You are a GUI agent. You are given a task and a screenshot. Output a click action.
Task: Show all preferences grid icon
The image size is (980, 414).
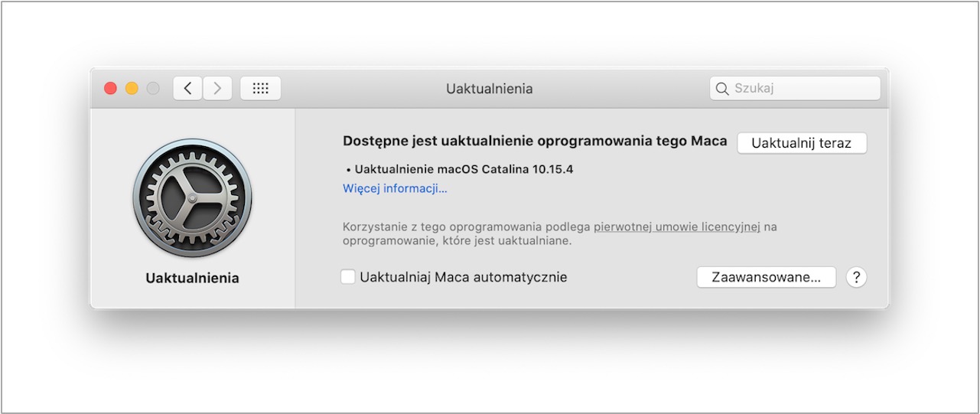tap(261, 88)
